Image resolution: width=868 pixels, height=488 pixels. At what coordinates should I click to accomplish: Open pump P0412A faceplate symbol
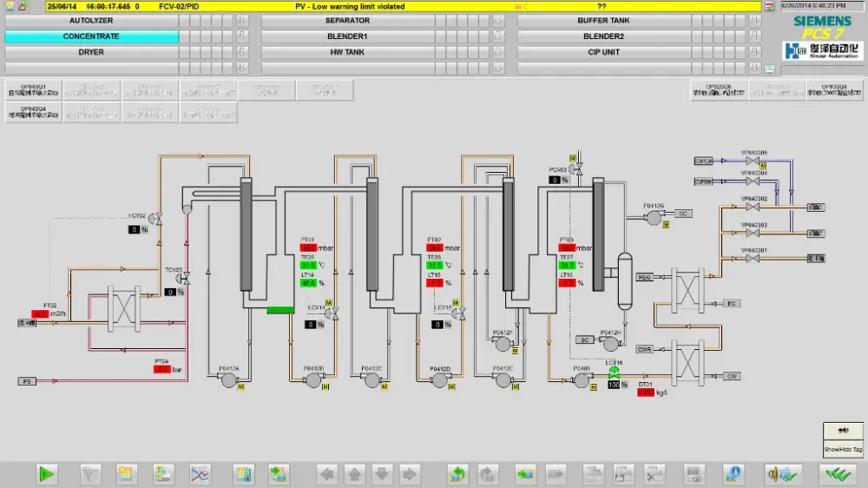click(228, 380)
